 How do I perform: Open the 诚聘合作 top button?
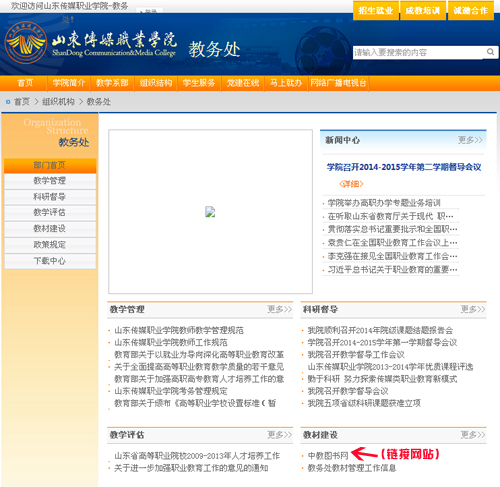471,11
